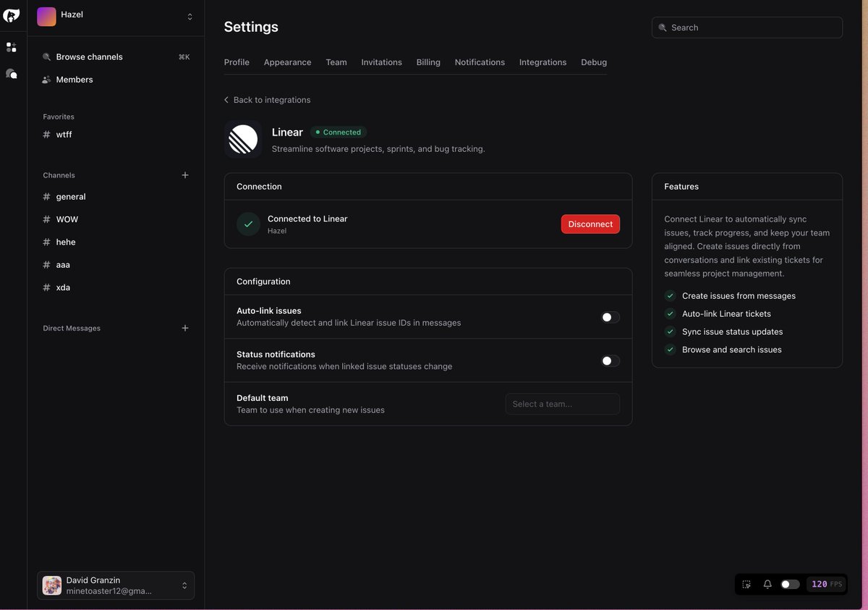Screen dimensions: 868x610
Task: Open the Select a team dropdown
Action: point(563,404)
